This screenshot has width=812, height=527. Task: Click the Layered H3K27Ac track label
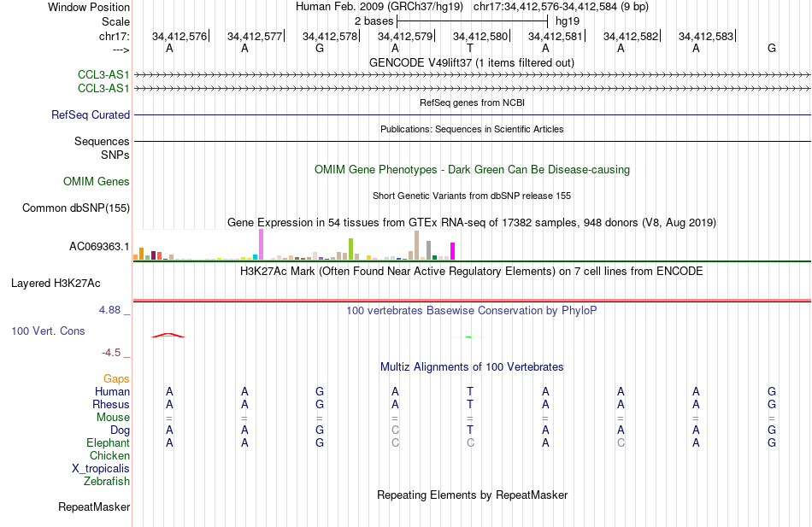pos(56,284)
